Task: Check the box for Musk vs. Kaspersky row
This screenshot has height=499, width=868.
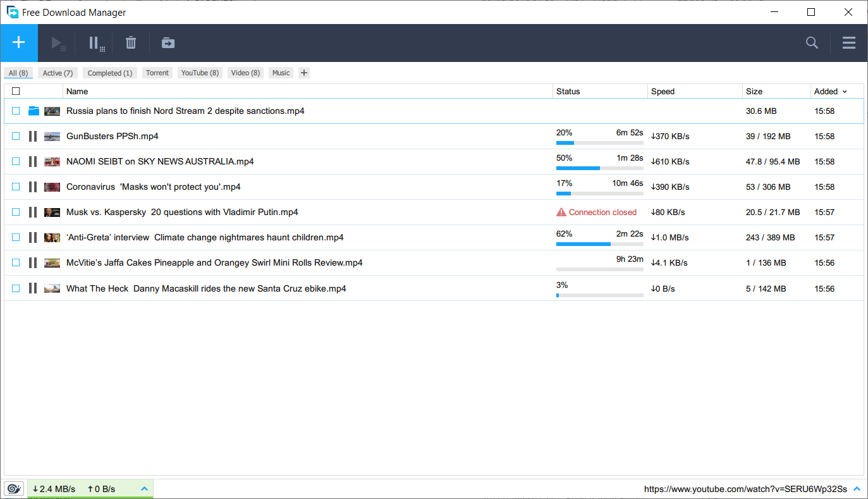Action: [16, 212]
